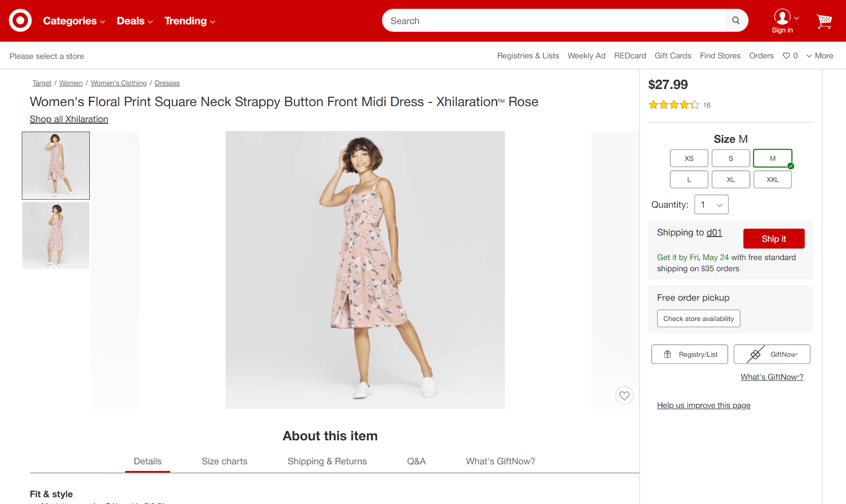Favorite the dress with heart icon
This screenshot has height=504, width=846.
click(624, 396)
